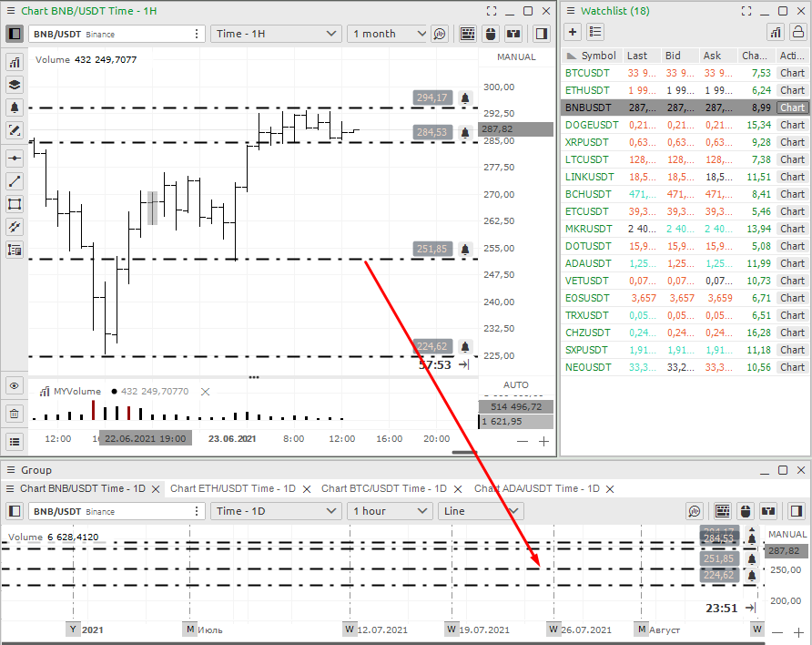Click the mouse trading icon in 1H chart toolbar
The image size is (812, 645).
(x=492, y=34)
